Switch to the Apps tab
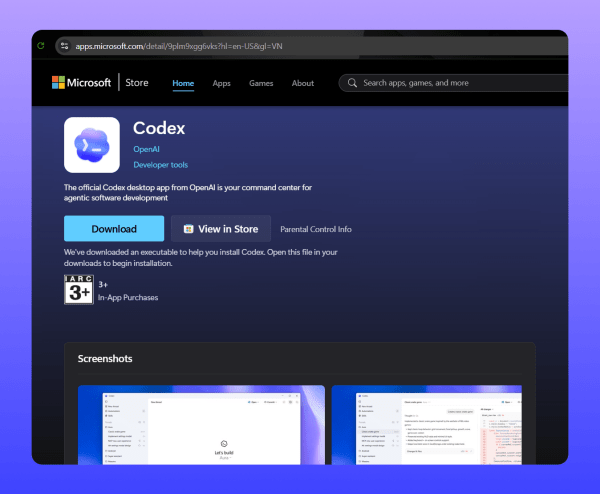The height and width of the screenshot is (494, 600). pyautogui.click(x=222, y=83)
